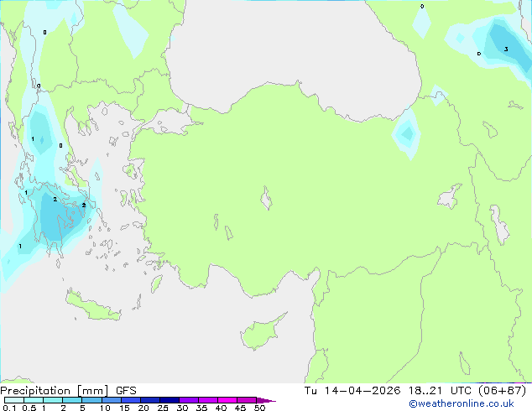532x411 pixels.
Task: Click the '45' legend scale label
Action: (x=240, y=408)
